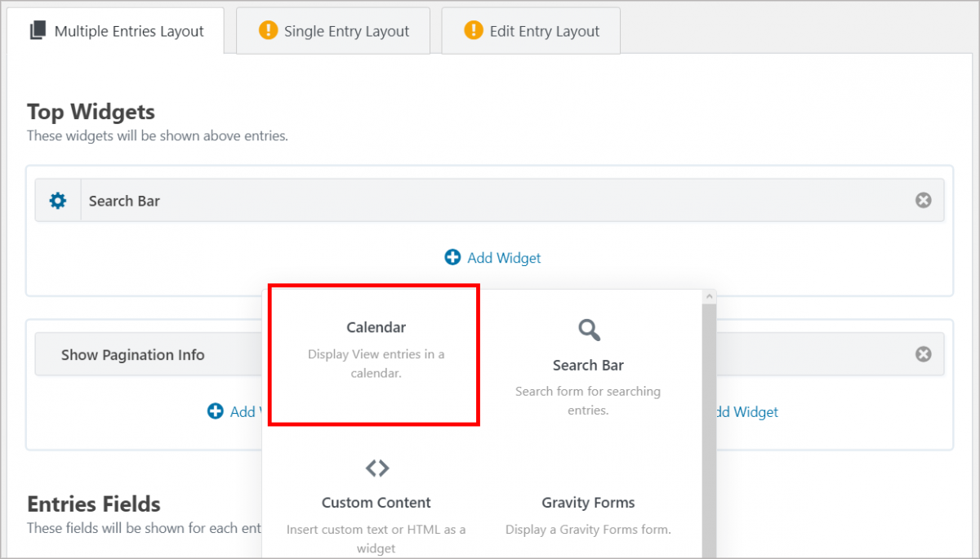Screen dimensions: 980x559
Task: Click the blue plus Add Widget circle icon
Action: [452, 257]
